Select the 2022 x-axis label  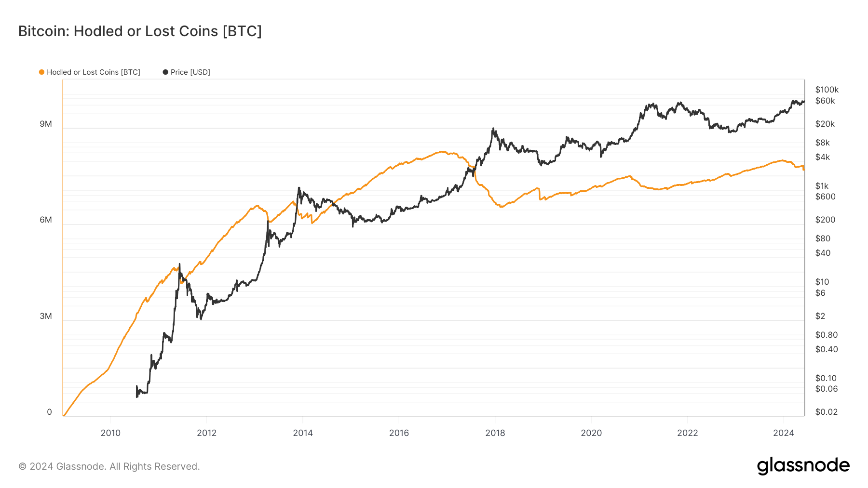[687, 433]
